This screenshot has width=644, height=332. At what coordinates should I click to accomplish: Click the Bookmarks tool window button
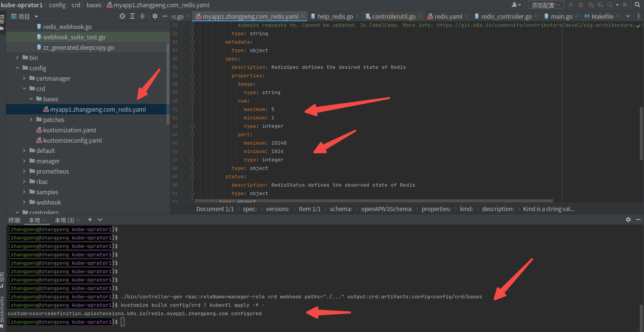[2, 312]
